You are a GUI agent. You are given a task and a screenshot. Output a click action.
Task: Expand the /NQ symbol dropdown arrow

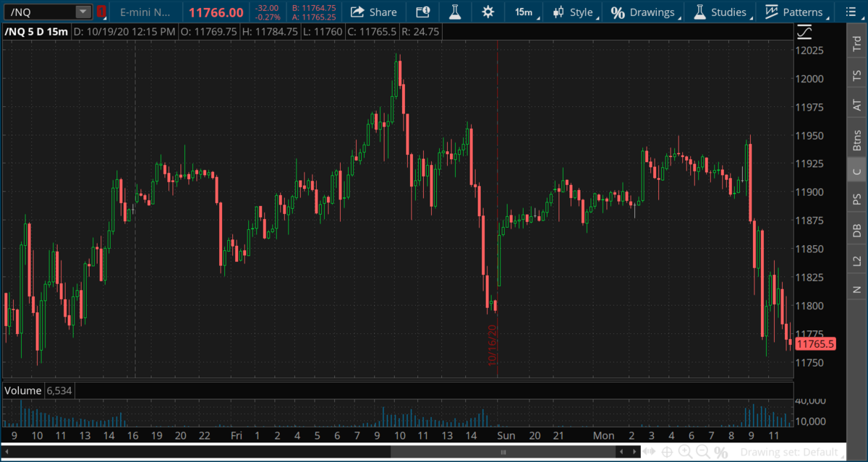point(83,12)
